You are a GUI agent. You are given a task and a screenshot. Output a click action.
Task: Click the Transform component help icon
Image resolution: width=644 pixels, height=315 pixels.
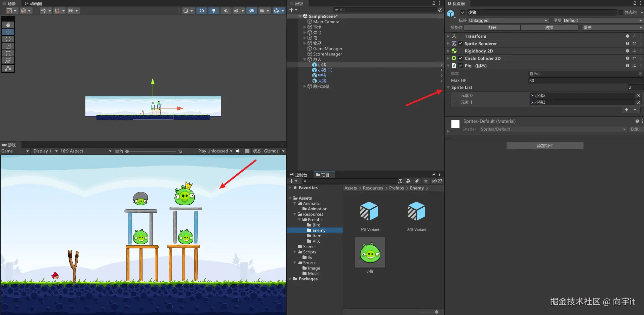tap(627, 36)
